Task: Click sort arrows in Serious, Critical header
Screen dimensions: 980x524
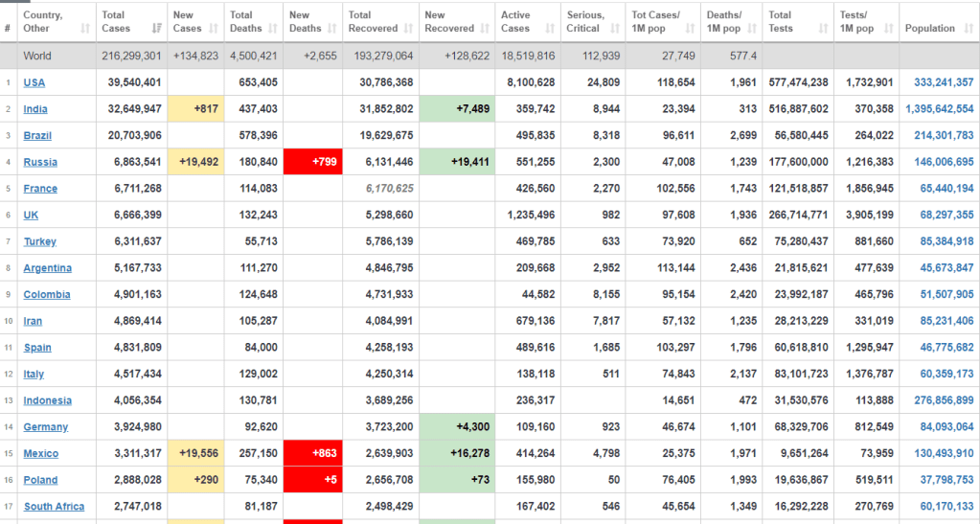Action: tap(616, 29)
